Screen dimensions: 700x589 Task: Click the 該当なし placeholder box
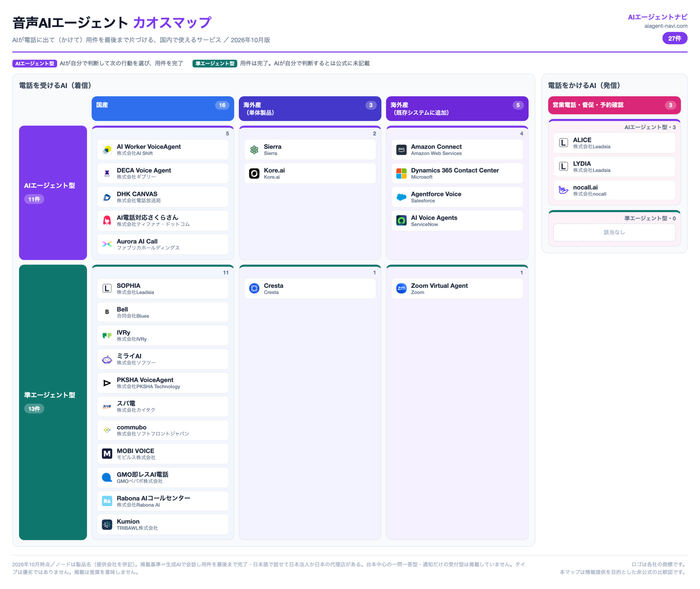point(614,232)
